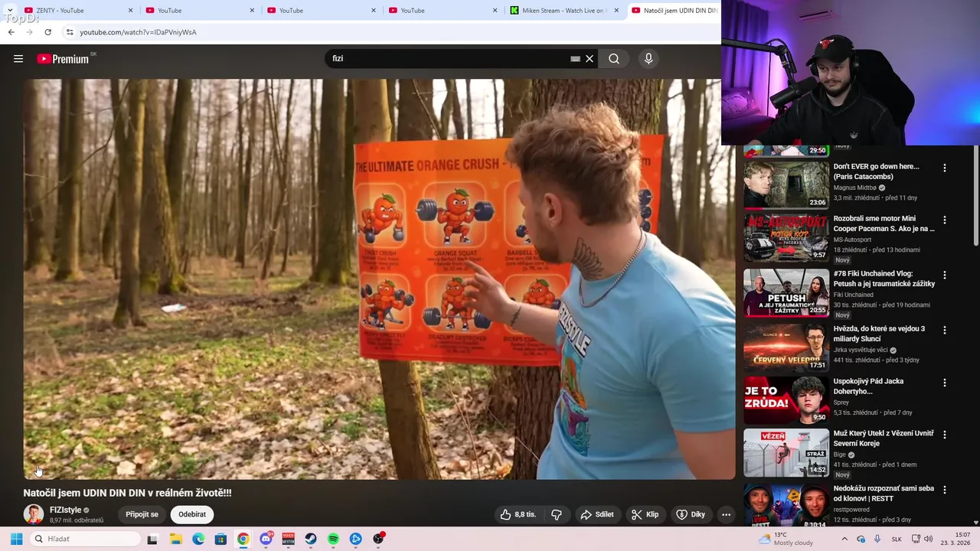Open 'Uspokojivý Pád Jacka Dohertyho' title
Viewport: 980px width, 551px height.
[x=868, y=386]
